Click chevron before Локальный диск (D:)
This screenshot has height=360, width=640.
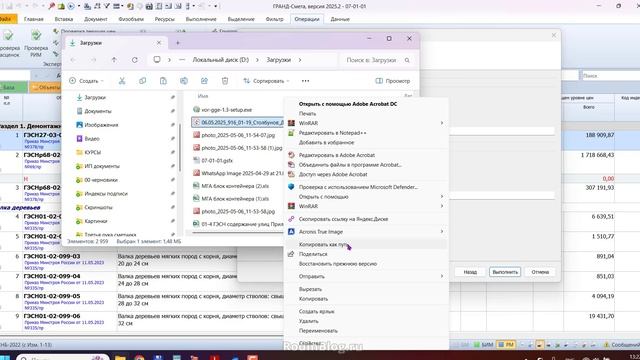point(169,60)
